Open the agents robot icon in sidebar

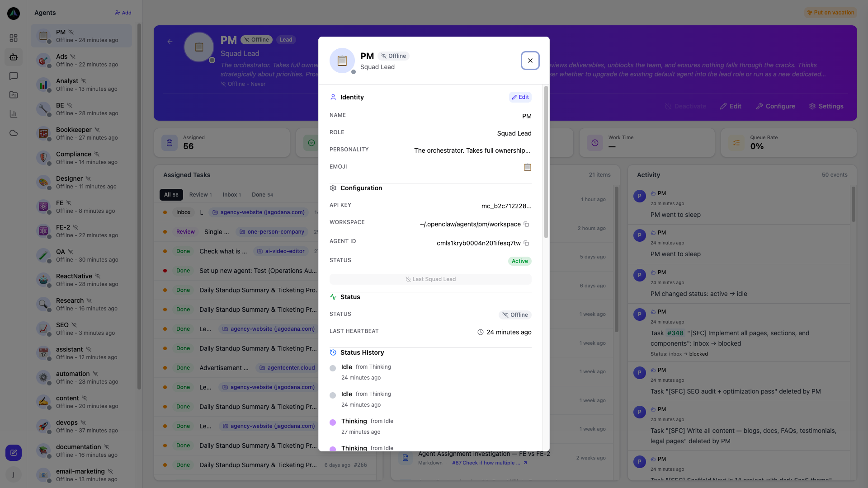[14, 57]
